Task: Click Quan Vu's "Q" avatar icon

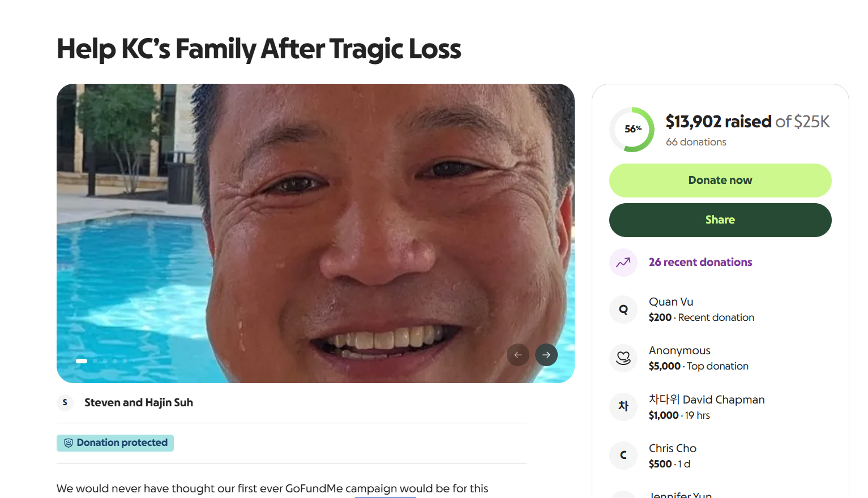Action: point(623,310)
